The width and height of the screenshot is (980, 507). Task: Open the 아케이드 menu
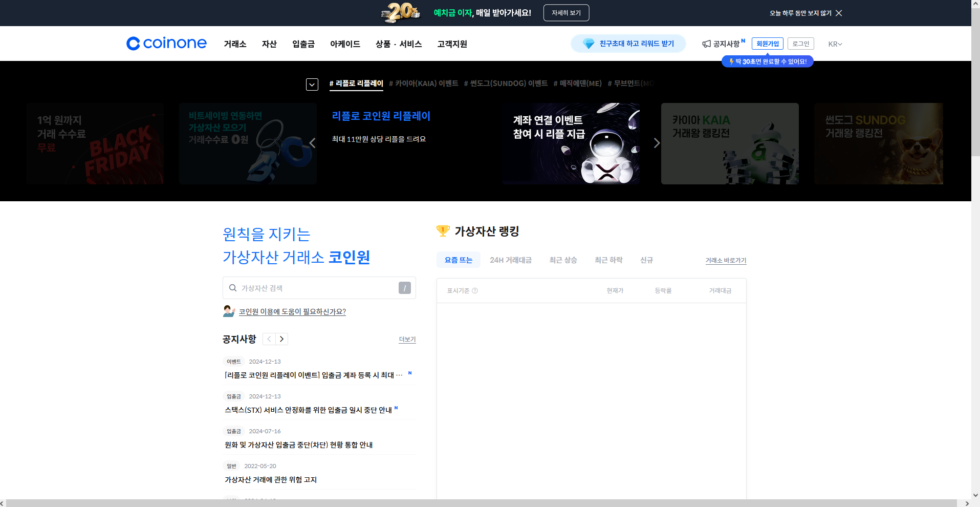tap(345, 44)
